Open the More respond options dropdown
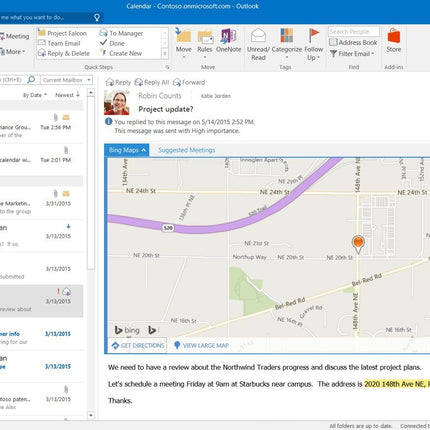 tap(13, 52)
